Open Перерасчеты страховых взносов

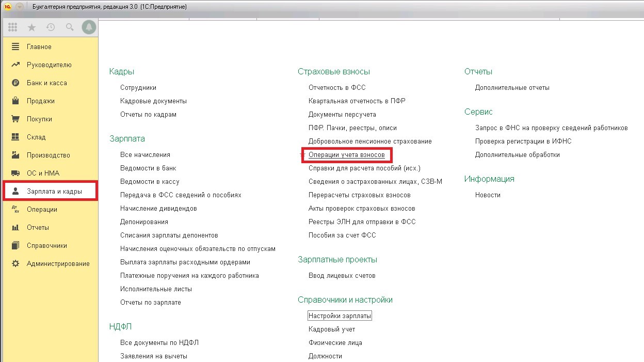360,195
